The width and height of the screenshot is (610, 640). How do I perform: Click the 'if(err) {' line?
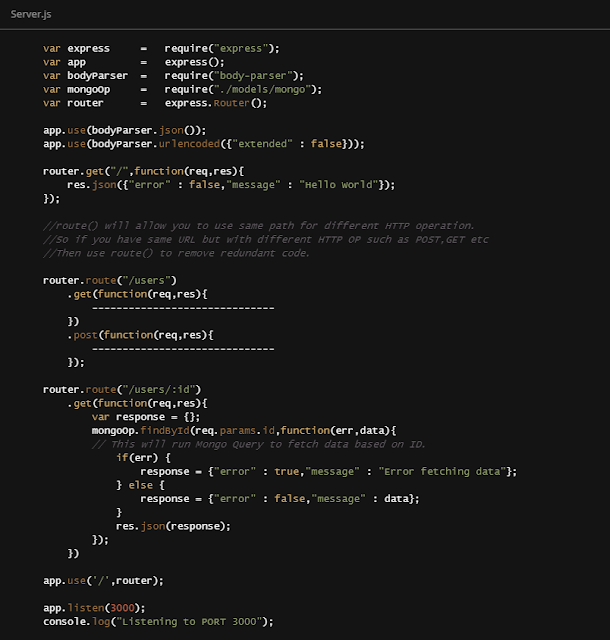pyautogui.click(x=143, y=458)
